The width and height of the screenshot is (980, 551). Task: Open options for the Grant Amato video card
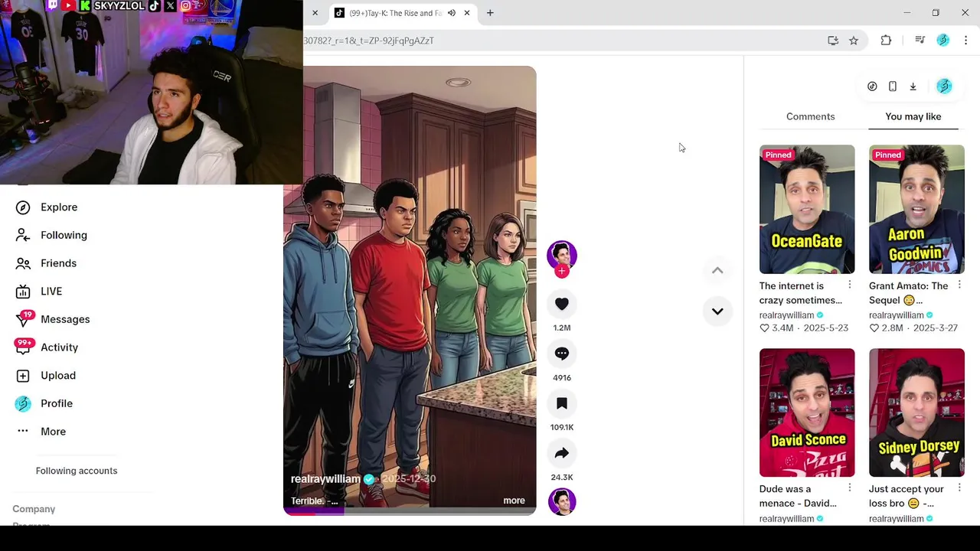coord(959,285)
